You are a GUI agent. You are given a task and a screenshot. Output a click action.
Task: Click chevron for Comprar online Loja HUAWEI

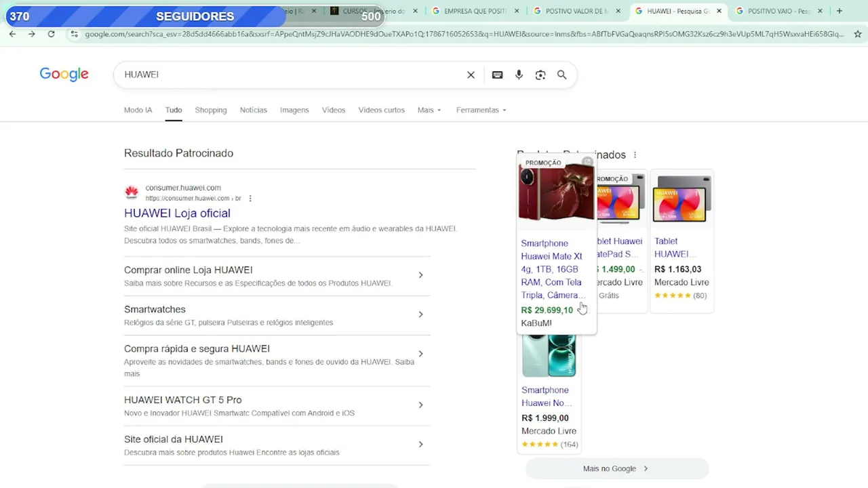tap(420, 275)
